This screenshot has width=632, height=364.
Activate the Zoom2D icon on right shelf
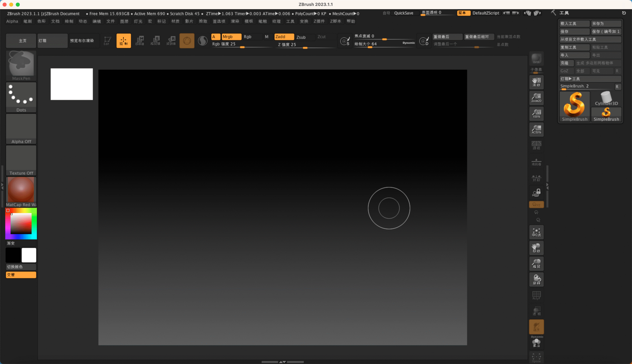(536, 98)
